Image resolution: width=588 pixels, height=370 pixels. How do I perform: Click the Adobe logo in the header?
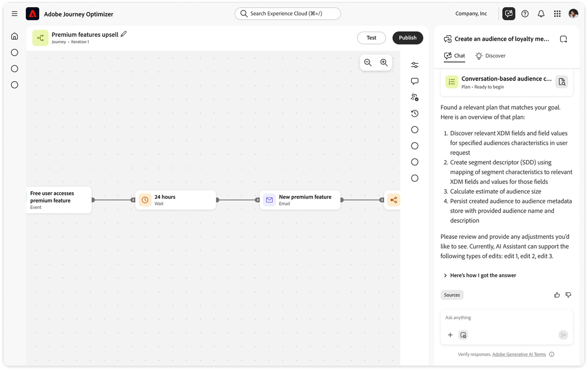[x=33, y=14]
